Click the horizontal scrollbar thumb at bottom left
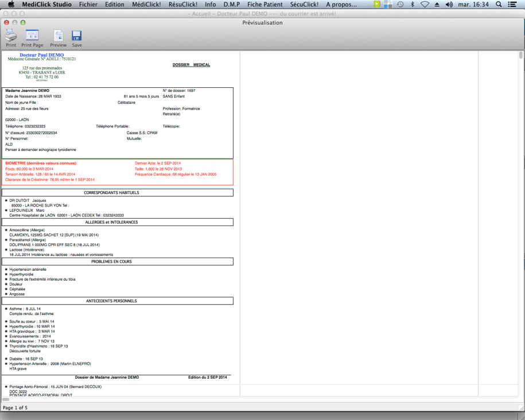 coord(6,399)
